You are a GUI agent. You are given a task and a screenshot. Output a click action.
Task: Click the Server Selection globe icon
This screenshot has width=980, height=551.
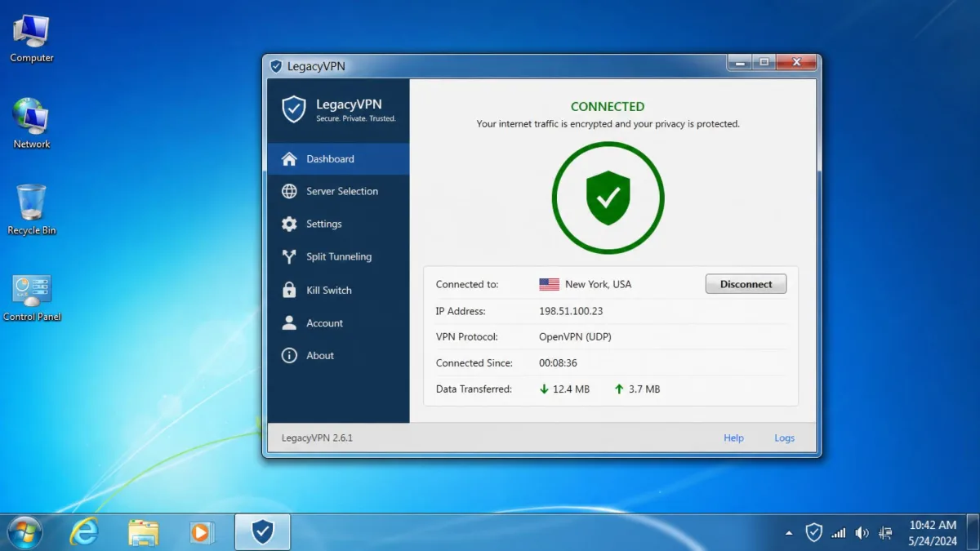pos(289,191)
